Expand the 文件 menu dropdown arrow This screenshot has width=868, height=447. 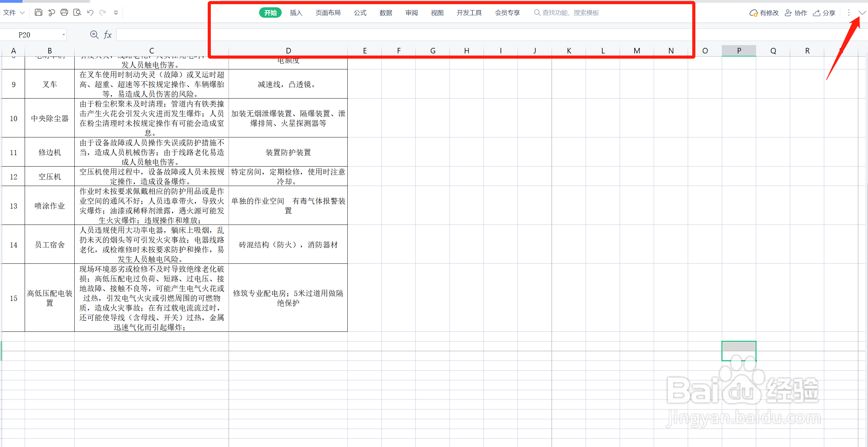pos(23,12)
